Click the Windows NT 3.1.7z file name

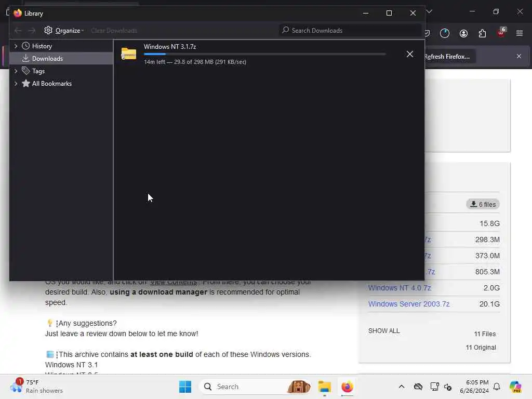(x=170, y=46)
